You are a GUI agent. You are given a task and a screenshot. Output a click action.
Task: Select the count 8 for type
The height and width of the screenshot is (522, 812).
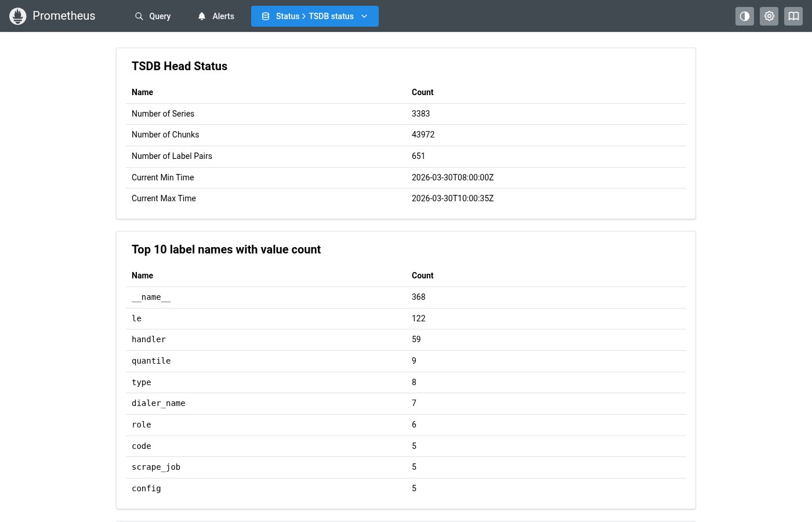(x=414, y=382)
